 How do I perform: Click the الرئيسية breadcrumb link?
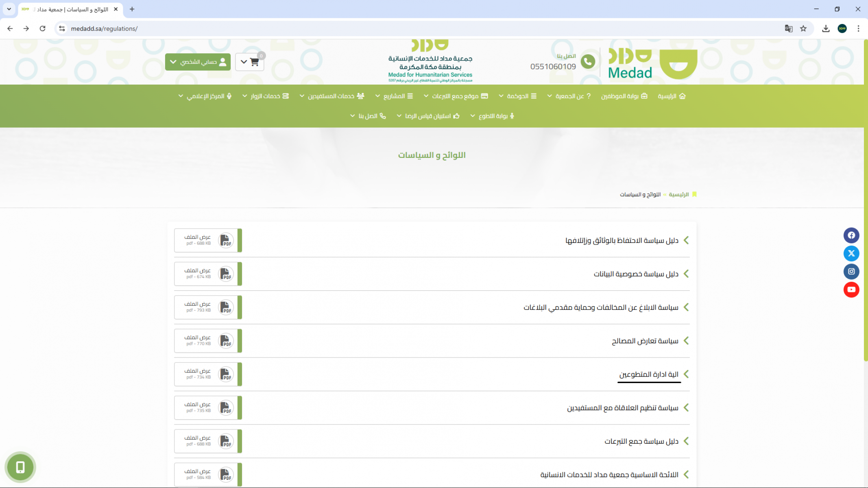678,194
